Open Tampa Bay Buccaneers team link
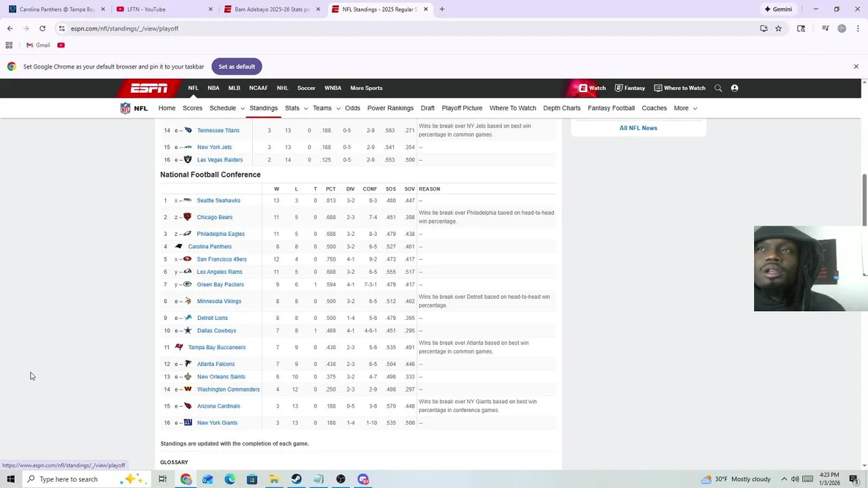Screen dimensions: 868x488 point(217,348)
